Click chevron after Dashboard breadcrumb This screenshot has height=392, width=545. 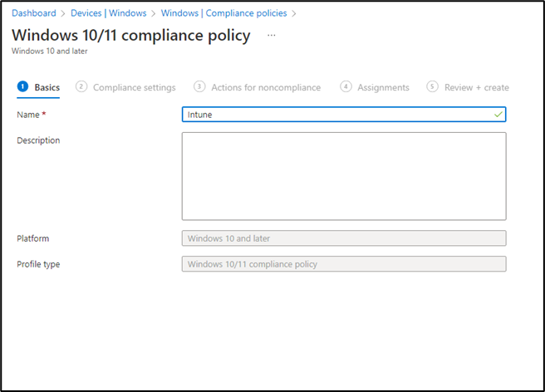tap(63, 13)
